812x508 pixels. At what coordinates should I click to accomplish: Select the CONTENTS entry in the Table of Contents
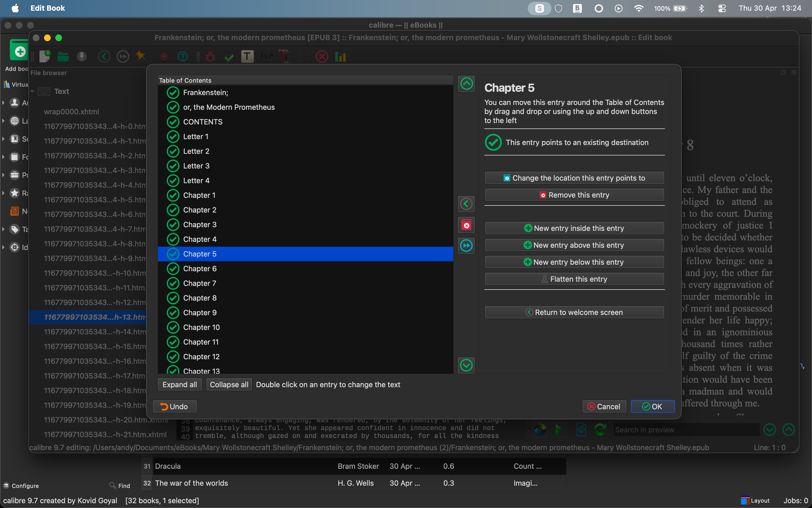(305, 122)
